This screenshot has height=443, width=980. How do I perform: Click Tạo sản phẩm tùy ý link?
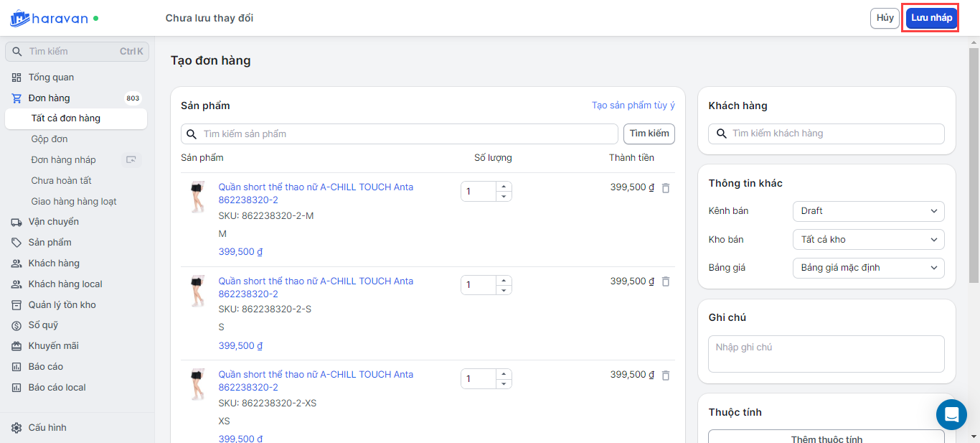pos(633,106)
